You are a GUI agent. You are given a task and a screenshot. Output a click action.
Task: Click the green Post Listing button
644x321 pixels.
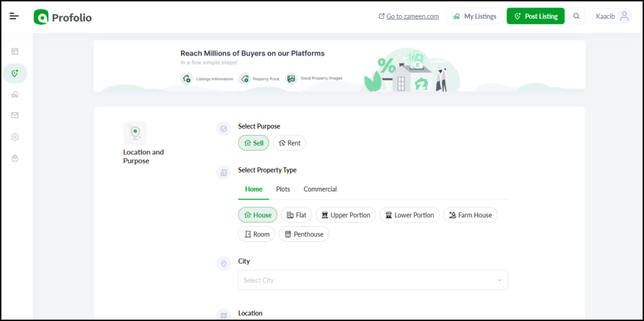pos(536,16)
